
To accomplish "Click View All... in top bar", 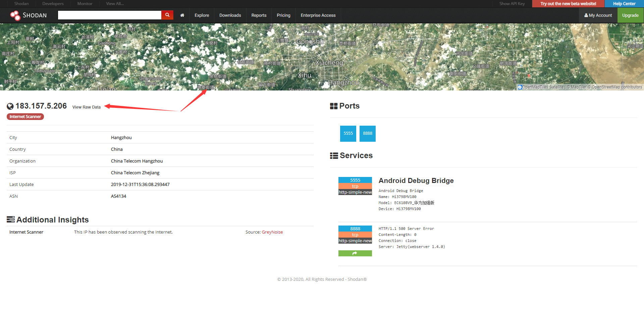I will (115, 4).
